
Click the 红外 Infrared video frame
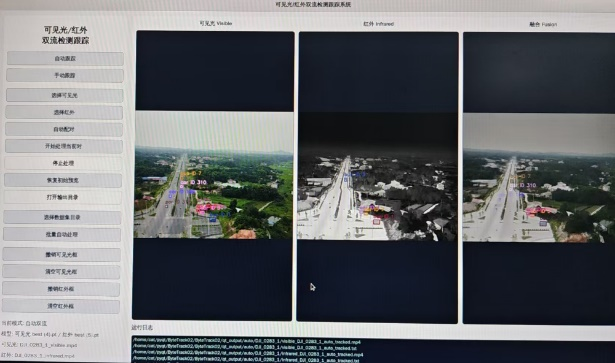(x=377, y=177)
